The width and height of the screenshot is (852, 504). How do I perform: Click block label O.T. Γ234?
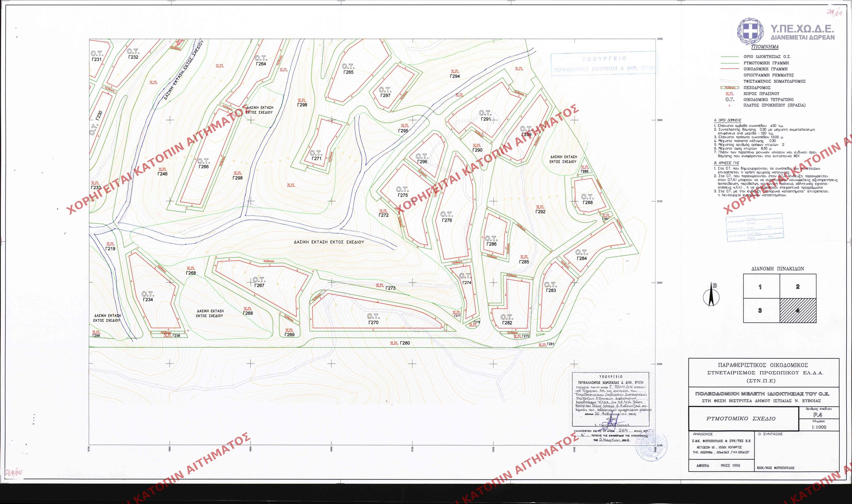(x=148, y=296)
